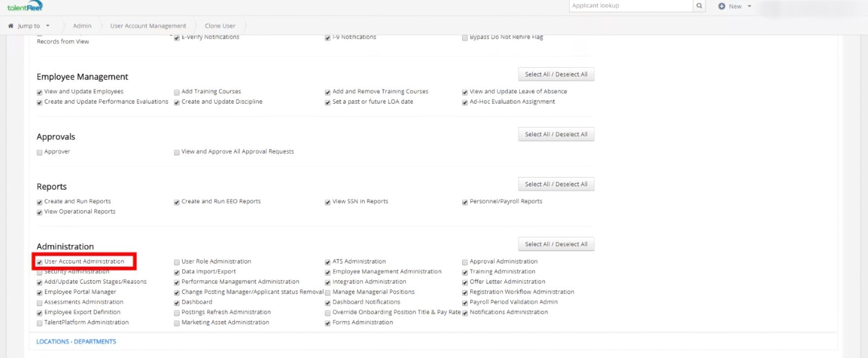This screenshot has height=358, width=868.
Task: Enable Assessments Administration checkbox
Action: pos(40,303)
